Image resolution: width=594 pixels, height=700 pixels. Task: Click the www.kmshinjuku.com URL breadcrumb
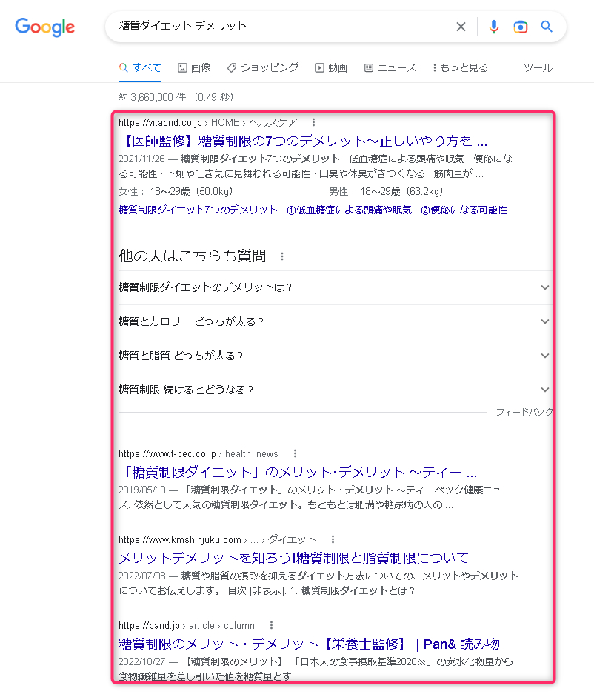(x=217, y=539)
